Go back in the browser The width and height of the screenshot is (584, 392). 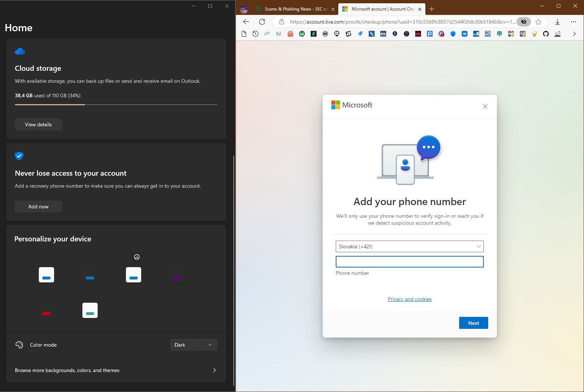pyautogui.click(x=246, y=22)
